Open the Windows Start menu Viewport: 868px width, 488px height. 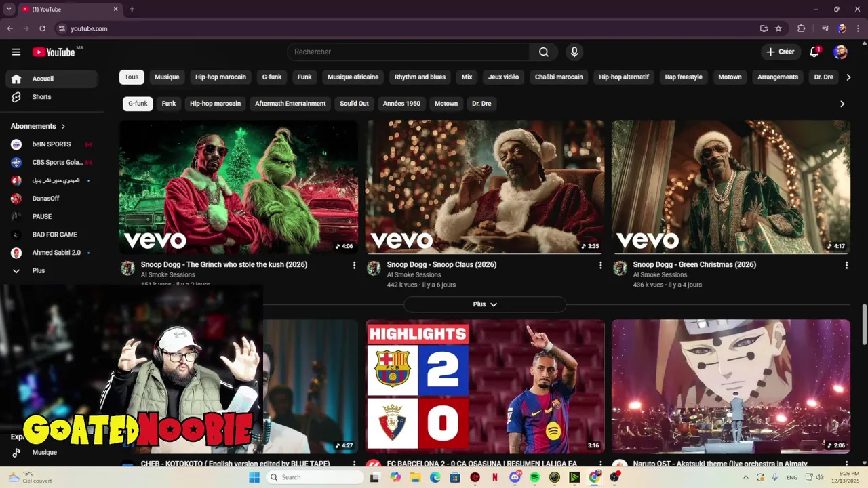pos(254,477)
